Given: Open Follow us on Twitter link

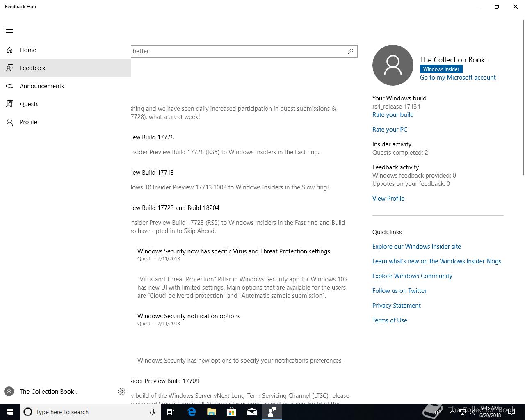Looking at the screenshot, I should coord(399,291).
